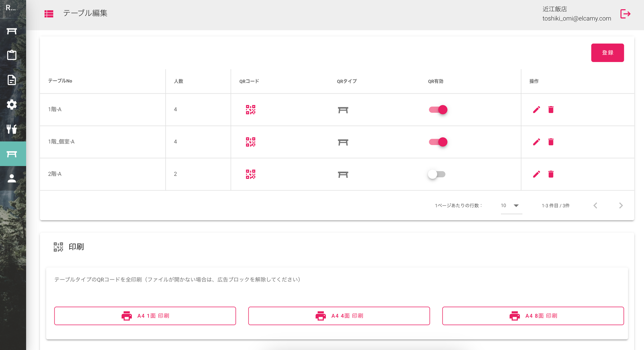Open the document icon sidebar item
644x350 pixels.
click(12, 80)
